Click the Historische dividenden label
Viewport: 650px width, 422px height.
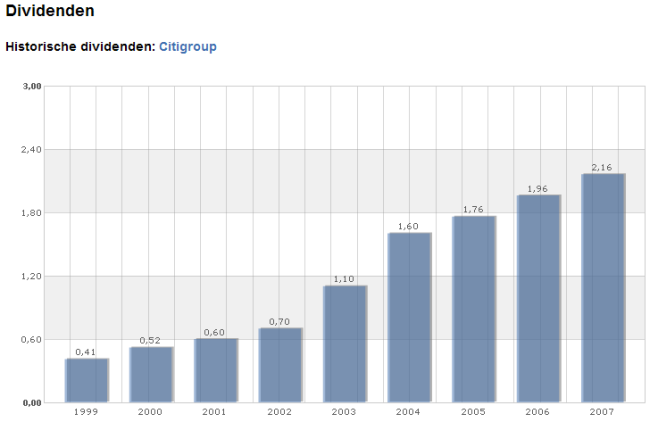(x=80, y=46)
